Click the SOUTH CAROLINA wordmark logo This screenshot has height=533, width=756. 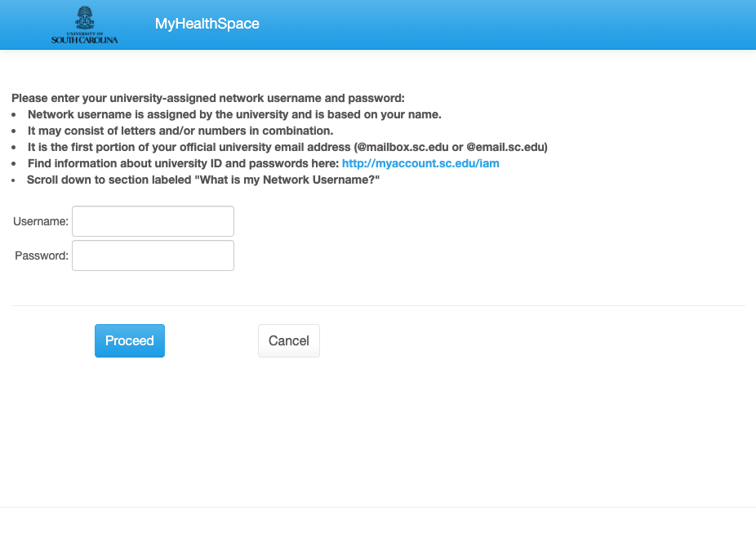coord(85,39)
